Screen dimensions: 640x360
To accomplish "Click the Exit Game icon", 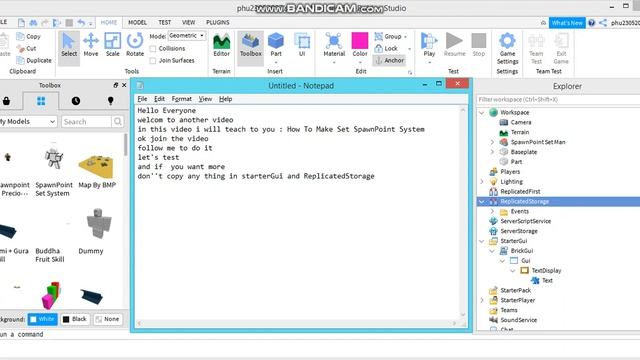I will tap(561, 48).
